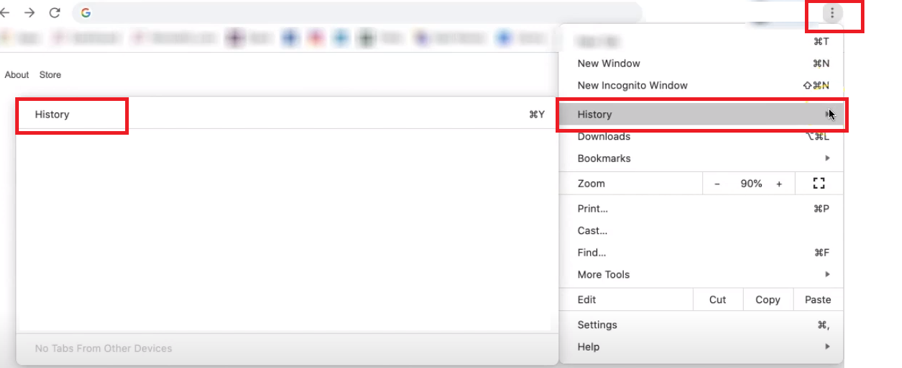This screenshot has height=368, width=902.
Task: Click the Copy button in Edit row
Action: point(767,300)
